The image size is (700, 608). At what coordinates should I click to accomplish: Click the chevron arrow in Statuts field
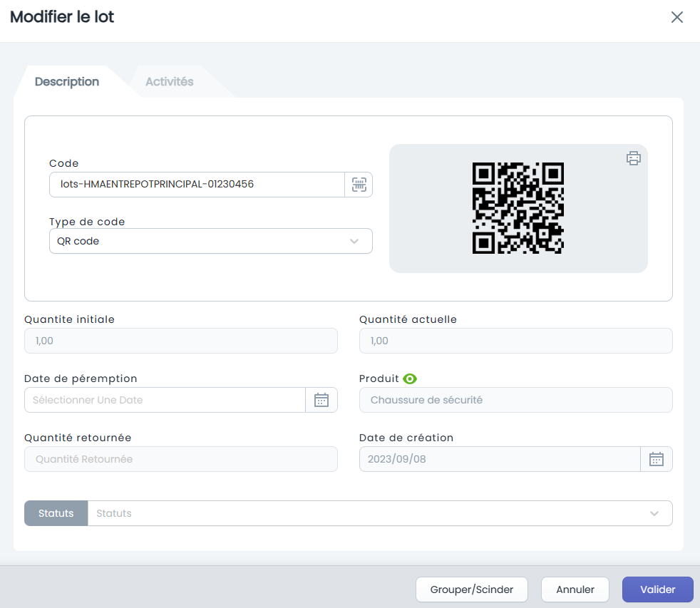click(x=654, y=513)
